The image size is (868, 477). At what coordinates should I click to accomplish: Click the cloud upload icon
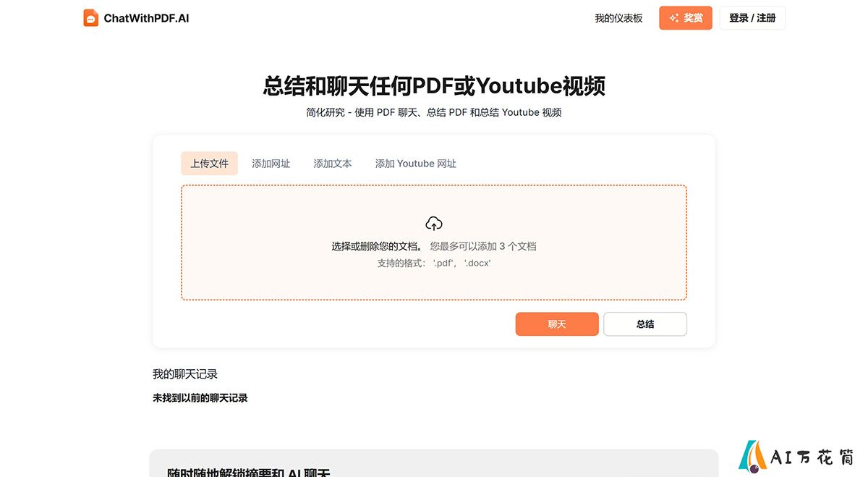(x=434, y=224)
